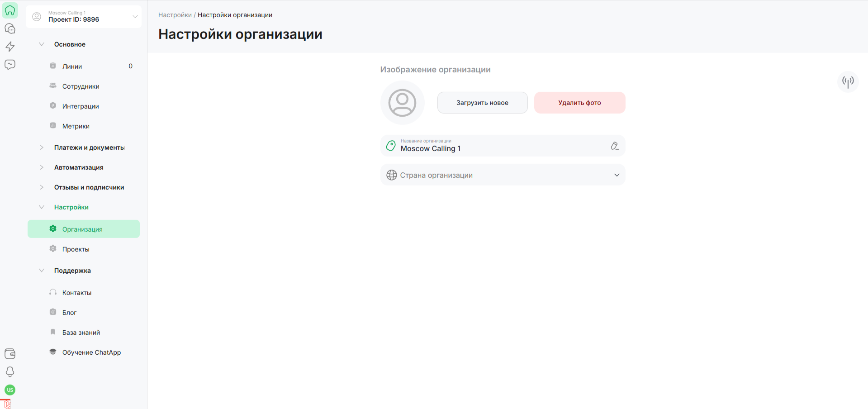Click the green US user avatar
The image size is (868, 409).
pyautogui.click(x=10, y=390)
